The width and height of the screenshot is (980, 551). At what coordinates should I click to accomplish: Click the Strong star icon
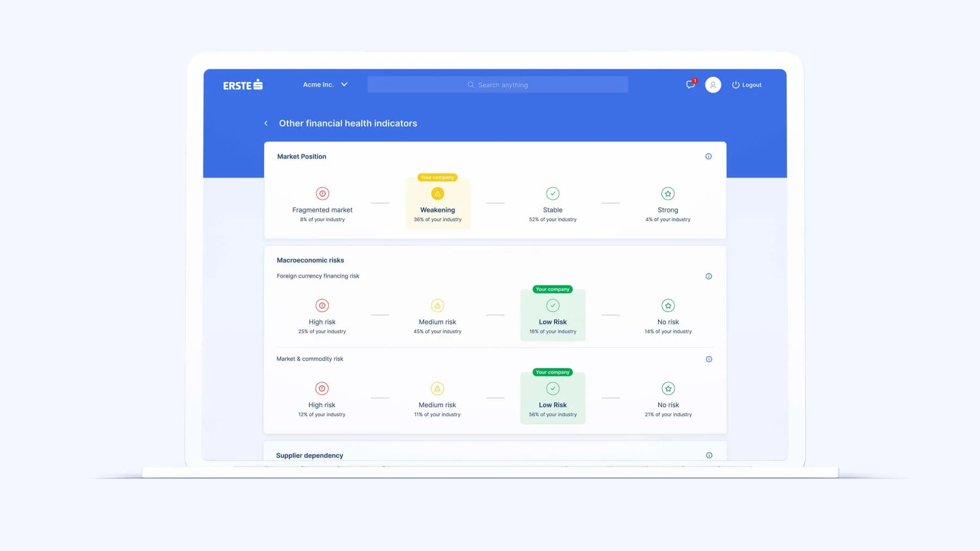(668, 193)
